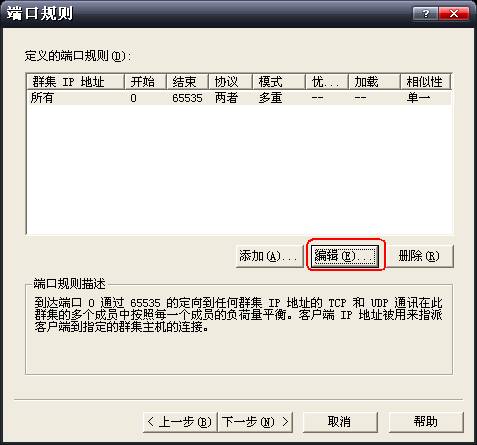Image resolution: width=477 pixels, height=445 pixels.
Task: Cancel the dialog with 取消
Action: click(340, 422)
